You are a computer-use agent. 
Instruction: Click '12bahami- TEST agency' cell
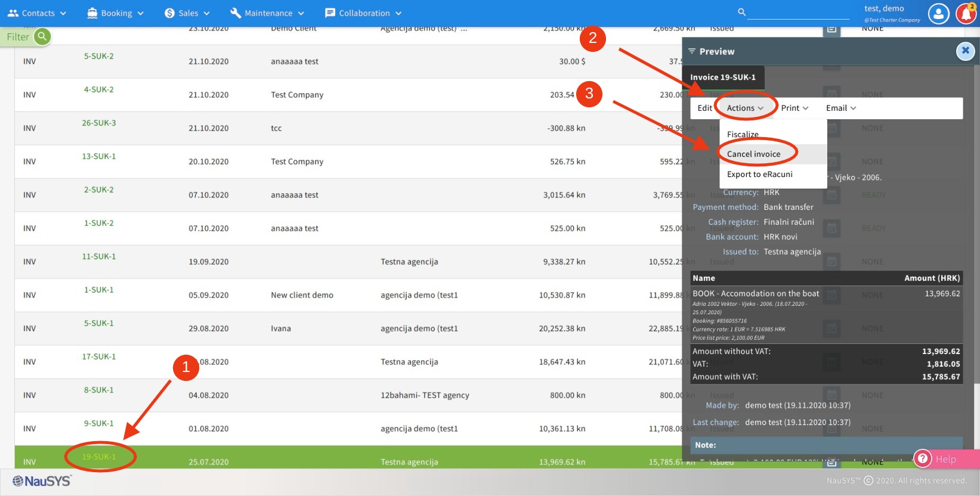coord(425,395)
